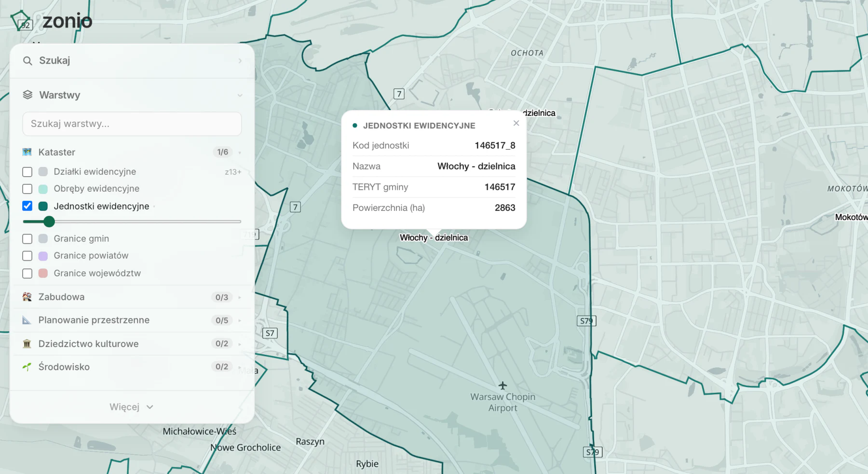Click the Planowanie przestrzenne ruler icon
Image resolution: width=868 pixels, height=474 pixels.
pyautogui.click(x=27, y=320)
